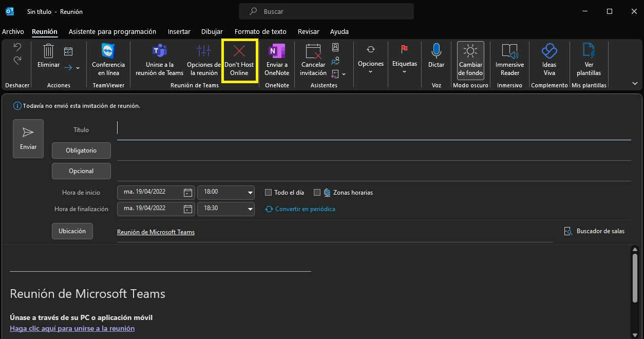Click into the Título input field
This screenshot has width=644, height=339.
[374, 130]
